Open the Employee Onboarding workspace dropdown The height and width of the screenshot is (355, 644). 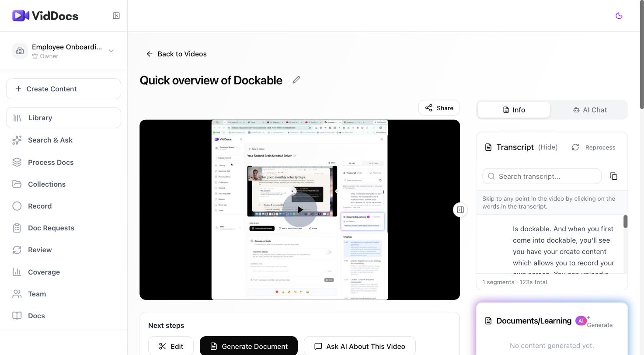pyautogui.click(x=63, y=51)
